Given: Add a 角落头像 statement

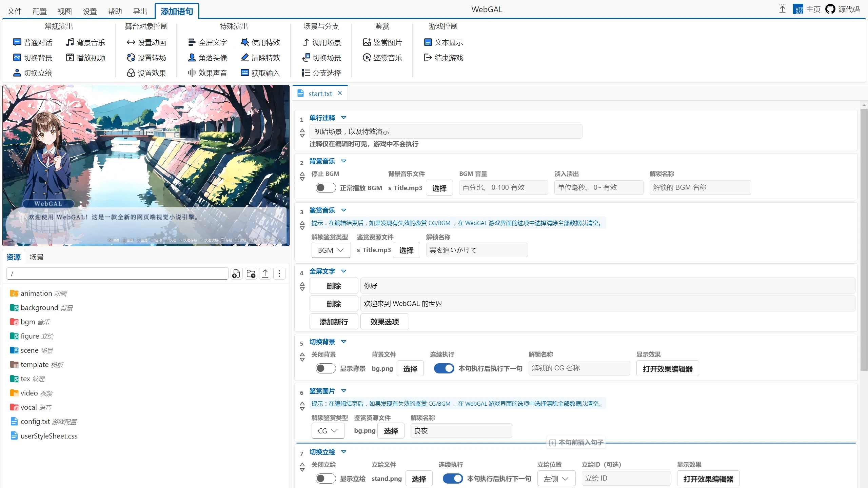Looking at the screenshot, I should click(208, 58).
